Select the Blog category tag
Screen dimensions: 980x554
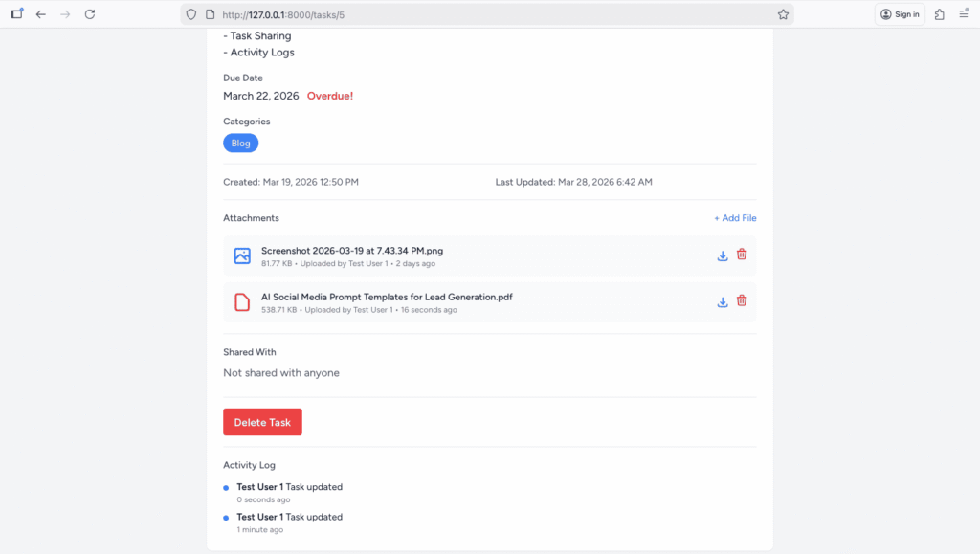tap(240, 144)
